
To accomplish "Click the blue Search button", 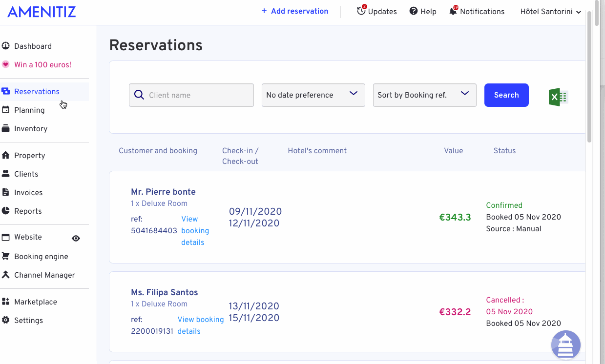I will pyautogui.click(x=506, y=95).
